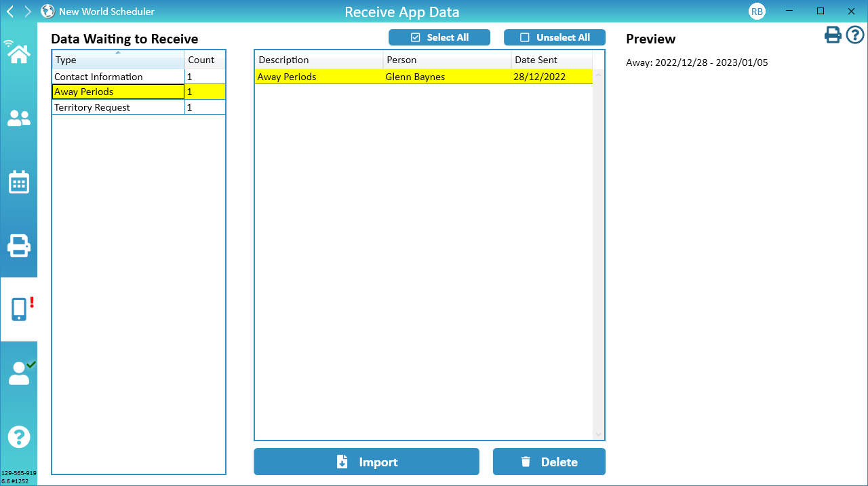The image size is (868, 486).
Task: Select the Contact Information row
Action: point(138,77)
